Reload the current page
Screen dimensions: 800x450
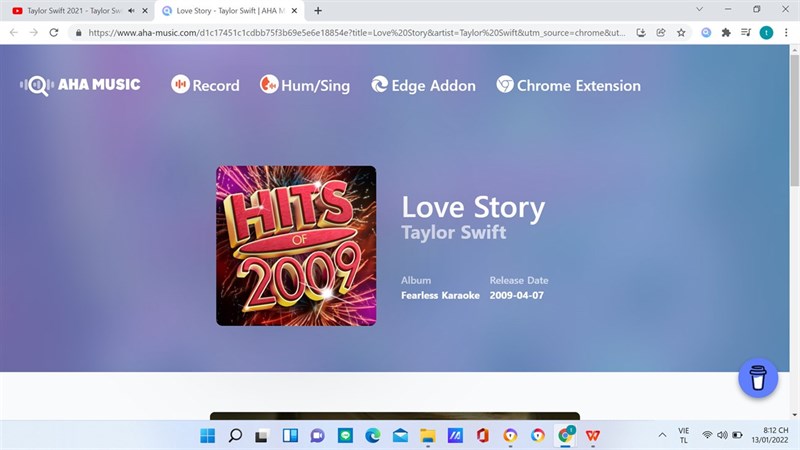[54, 33]
